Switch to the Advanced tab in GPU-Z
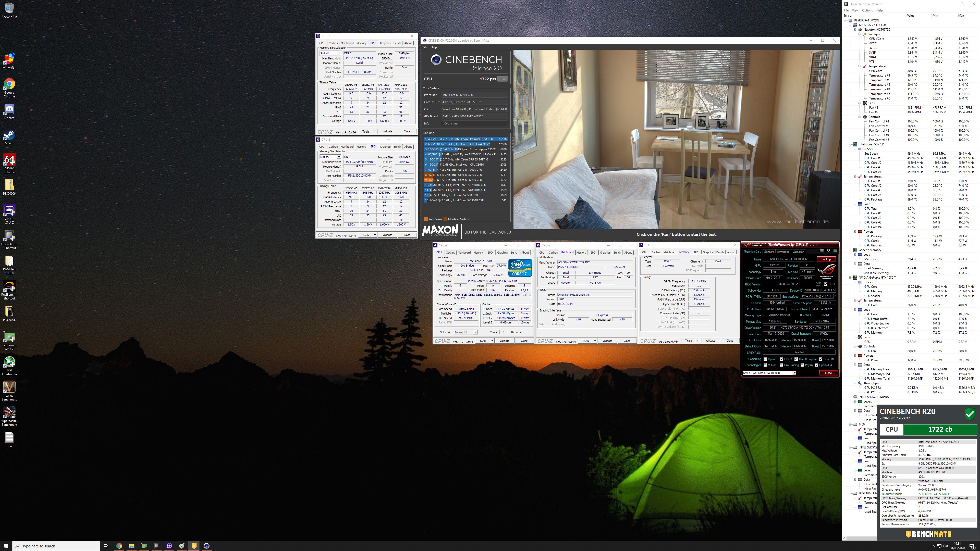The width and height of the screenshot is (980, 551). (x=783, y=252)
